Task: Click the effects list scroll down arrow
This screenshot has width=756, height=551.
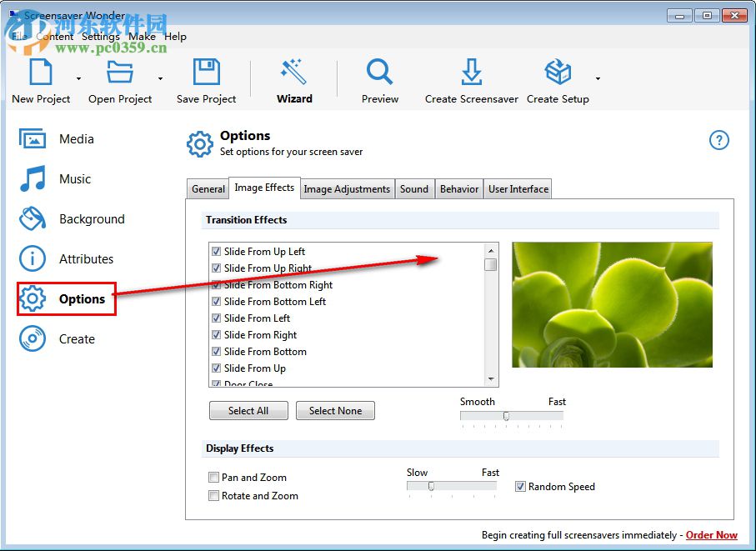Action: (x=491, y=379)
